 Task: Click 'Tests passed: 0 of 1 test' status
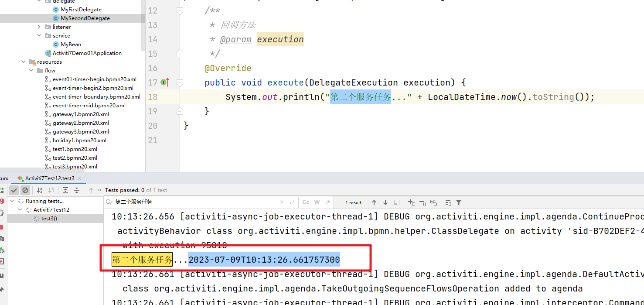coord(136,190)
